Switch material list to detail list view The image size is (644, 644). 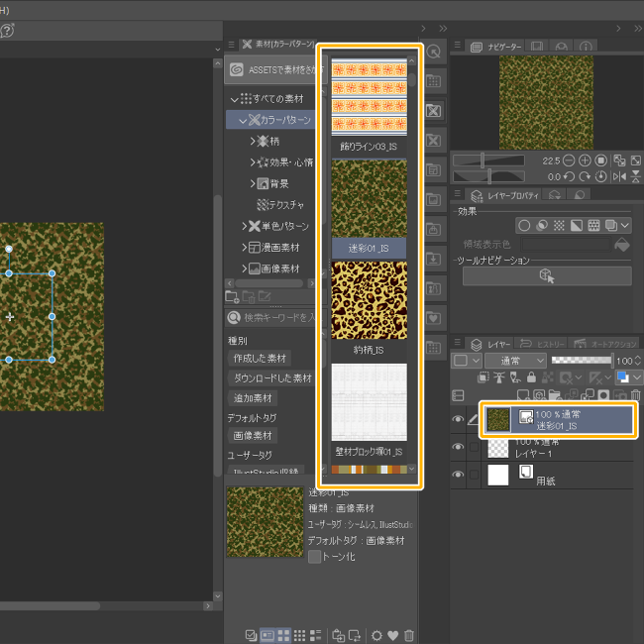(315, 635)
